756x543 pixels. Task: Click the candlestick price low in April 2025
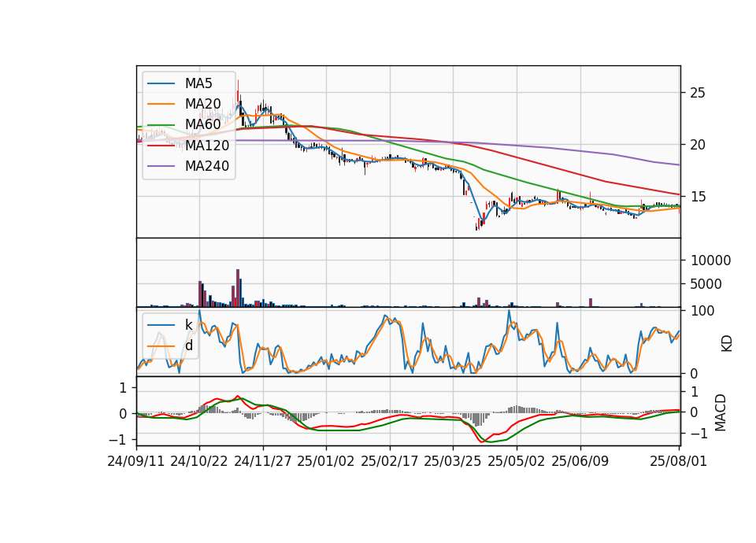[x=477, y=227]
